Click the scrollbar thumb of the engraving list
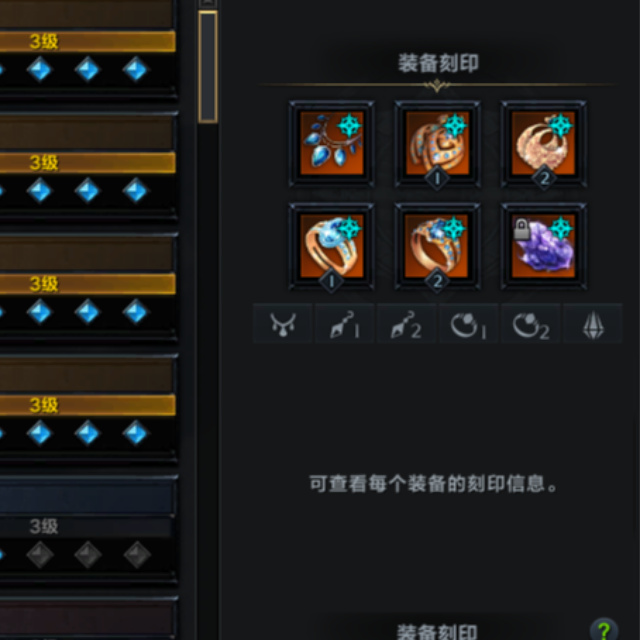Viewport: 640px width, 640px height. pyautogui.click(x=208, y=67)
